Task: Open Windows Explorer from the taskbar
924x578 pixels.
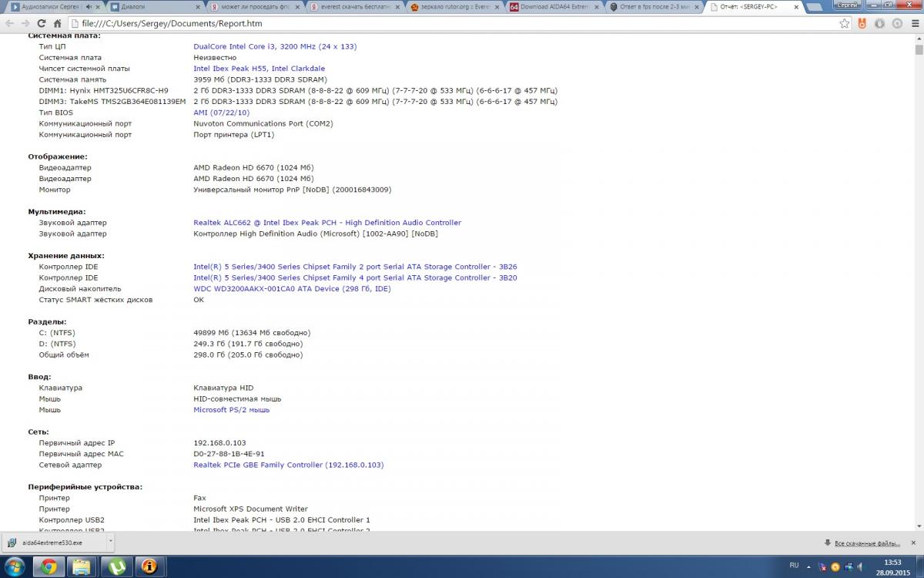Action: 81,567
